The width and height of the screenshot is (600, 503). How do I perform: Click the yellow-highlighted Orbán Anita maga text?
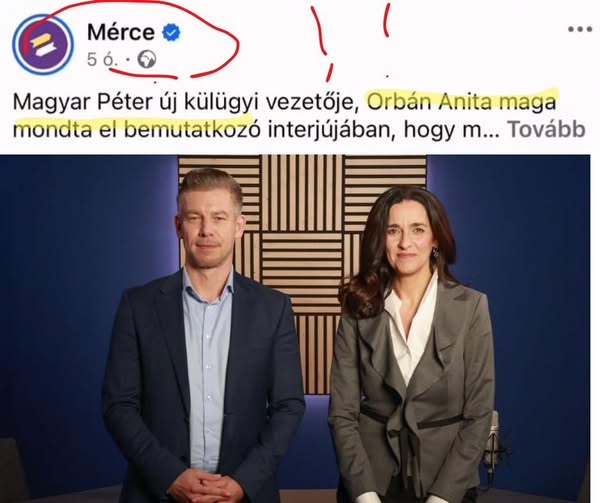[x=461, y=102]
